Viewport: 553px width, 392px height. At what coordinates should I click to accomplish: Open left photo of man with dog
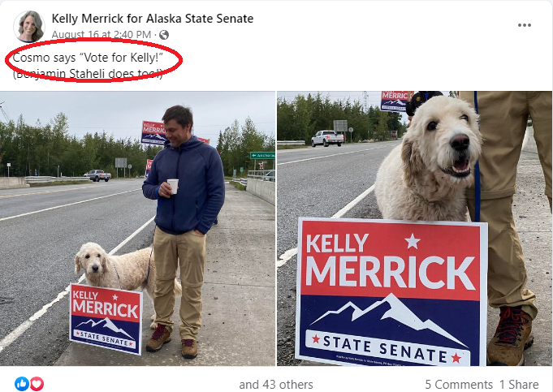[137, 228]
